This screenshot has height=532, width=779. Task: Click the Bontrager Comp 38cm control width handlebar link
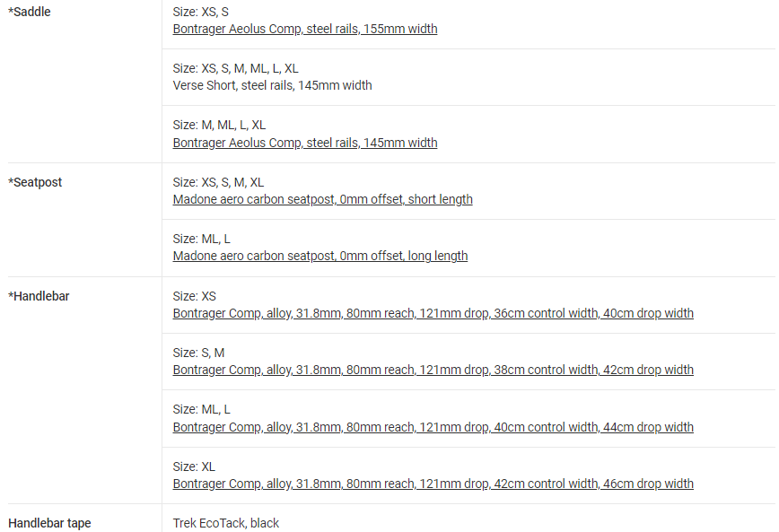433,370
